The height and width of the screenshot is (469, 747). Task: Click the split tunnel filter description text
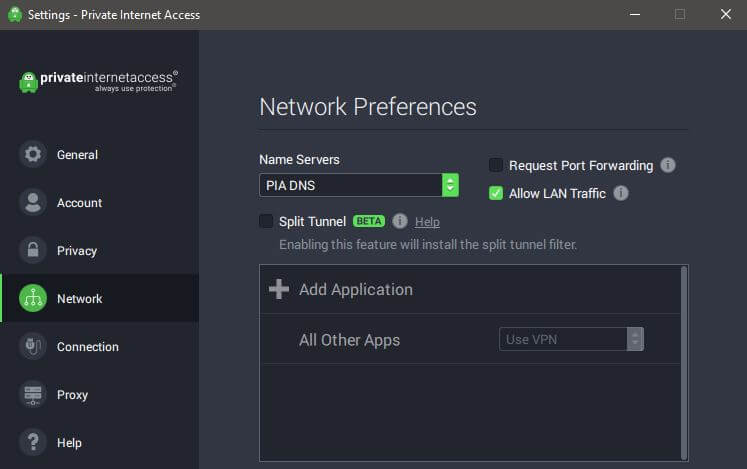(x=428, y=245)
